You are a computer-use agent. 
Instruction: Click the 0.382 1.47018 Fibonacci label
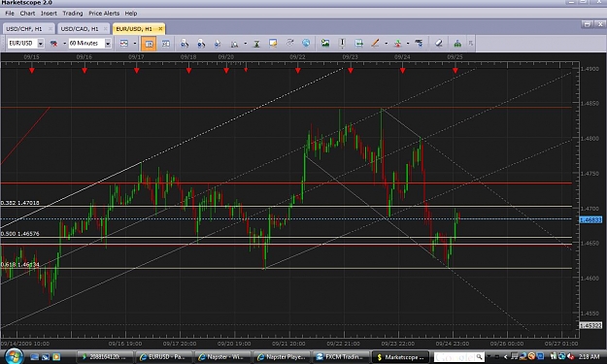(19, 203)
